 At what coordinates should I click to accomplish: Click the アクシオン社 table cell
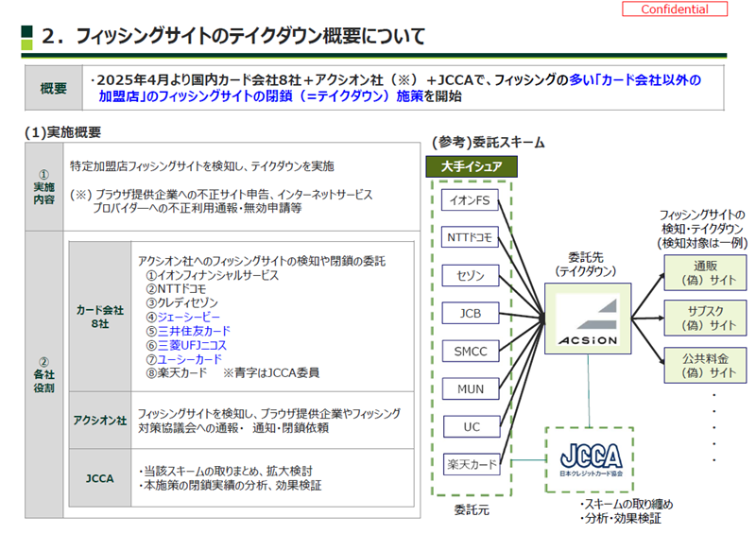(100, 420)
